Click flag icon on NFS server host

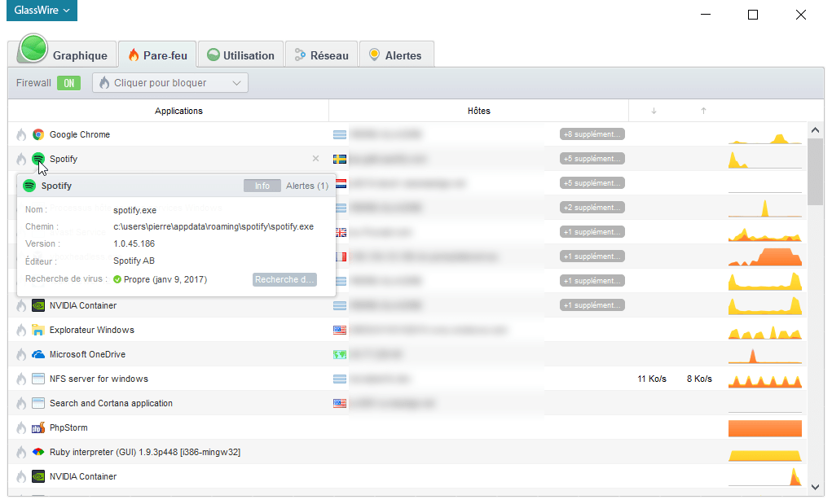pyautogui.click(x=340, y=379)
